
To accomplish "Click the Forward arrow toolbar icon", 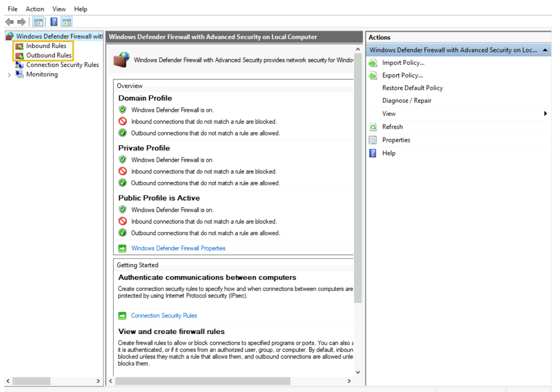I will click(21, 22).
